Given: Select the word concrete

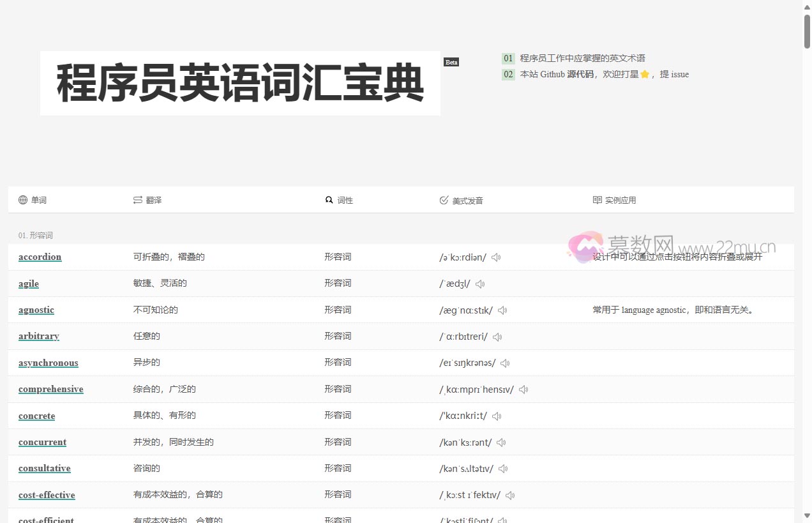Looking at the screenshot, I should (36, 416).
